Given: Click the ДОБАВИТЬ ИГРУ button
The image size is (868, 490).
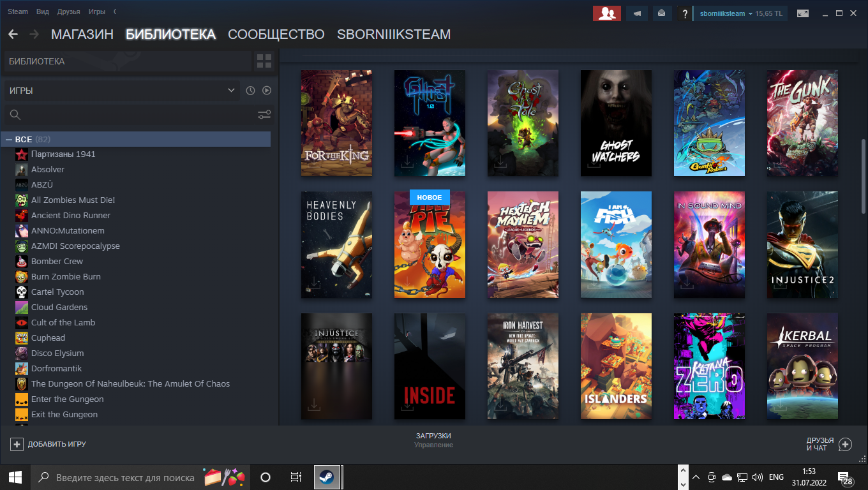Looking at the screenshot, I should 49,444.
